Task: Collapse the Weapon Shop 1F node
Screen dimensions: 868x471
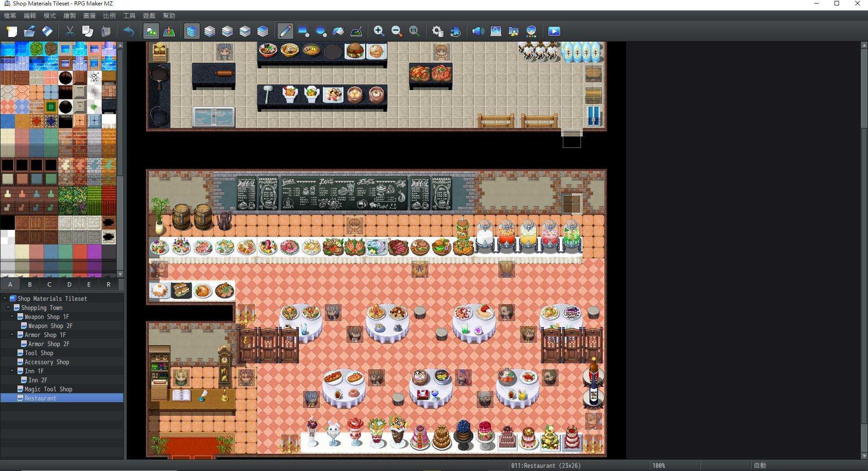Action: 12,317
